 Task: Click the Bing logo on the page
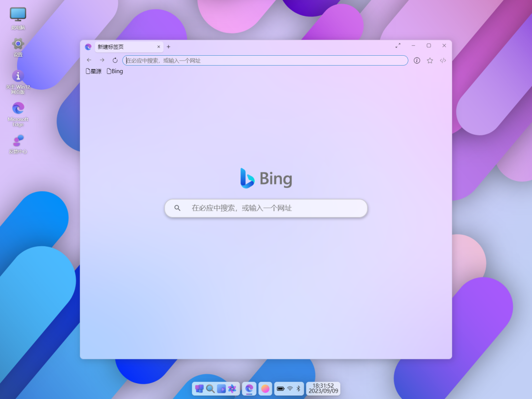tap(266, 178)
